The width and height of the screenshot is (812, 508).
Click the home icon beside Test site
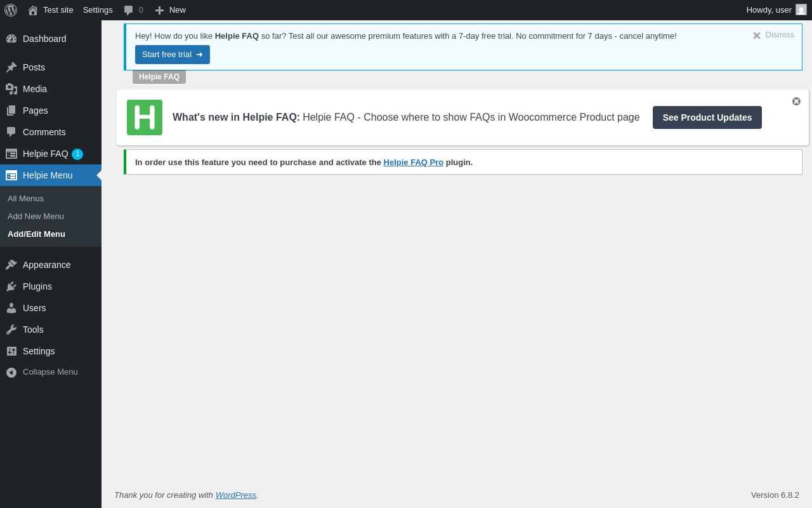coord(33,10)
